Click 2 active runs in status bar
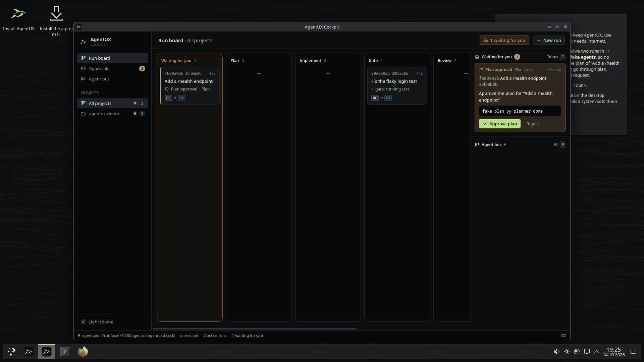This screenshot has height=362, width=644. (215, 336)
